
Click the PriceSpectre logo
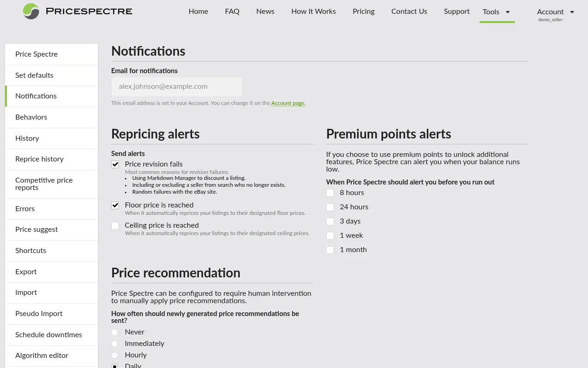[x=77, y=11]
